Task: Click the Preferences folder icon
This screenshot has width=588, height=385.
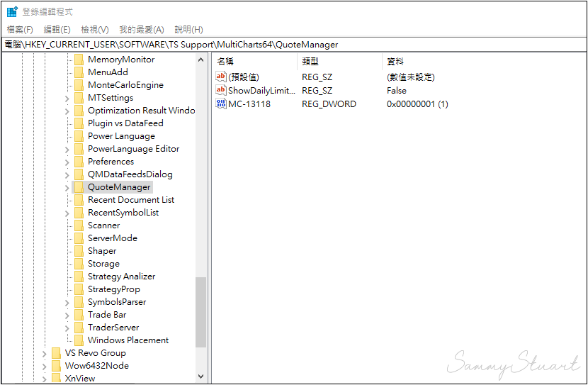Action: coord(79,162)
